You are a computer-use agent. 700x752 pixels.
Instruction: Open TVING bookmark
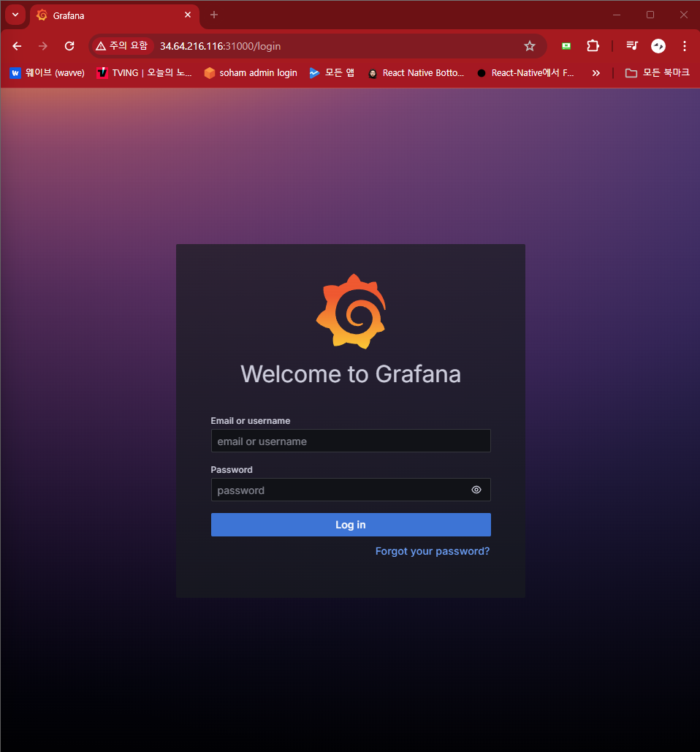coord(145,73)
